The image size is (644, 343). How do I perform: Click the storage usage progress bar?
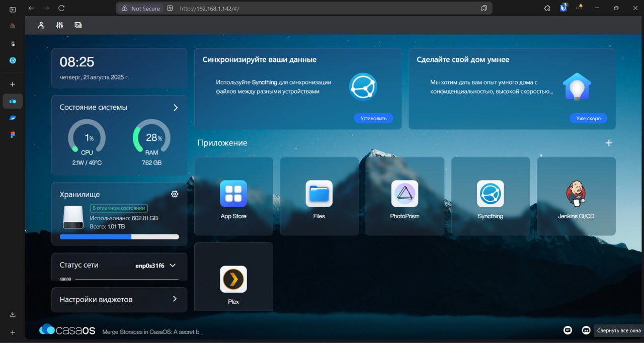tap(119, 236)
